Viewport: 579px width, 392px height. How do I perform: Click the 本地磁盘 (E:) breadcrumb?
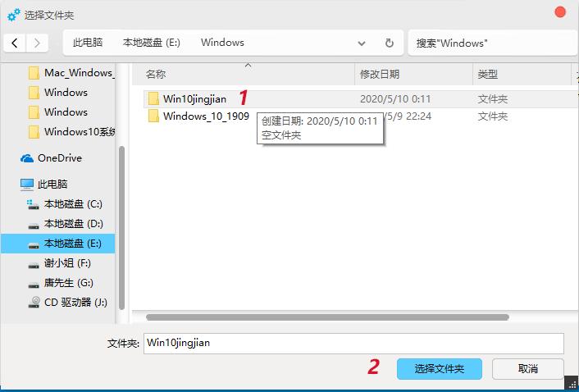coord(152,43)
